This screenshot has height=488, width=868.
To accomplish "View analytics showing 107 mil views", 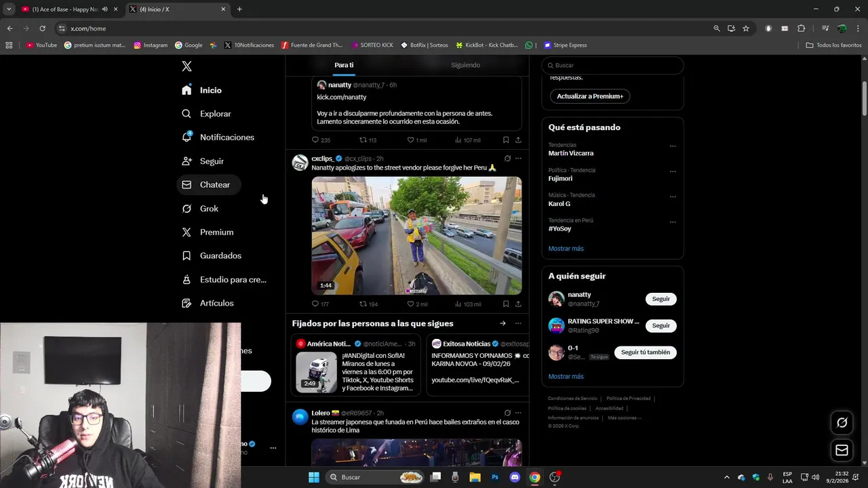I will pyautogui.click(x=468, y=140).
